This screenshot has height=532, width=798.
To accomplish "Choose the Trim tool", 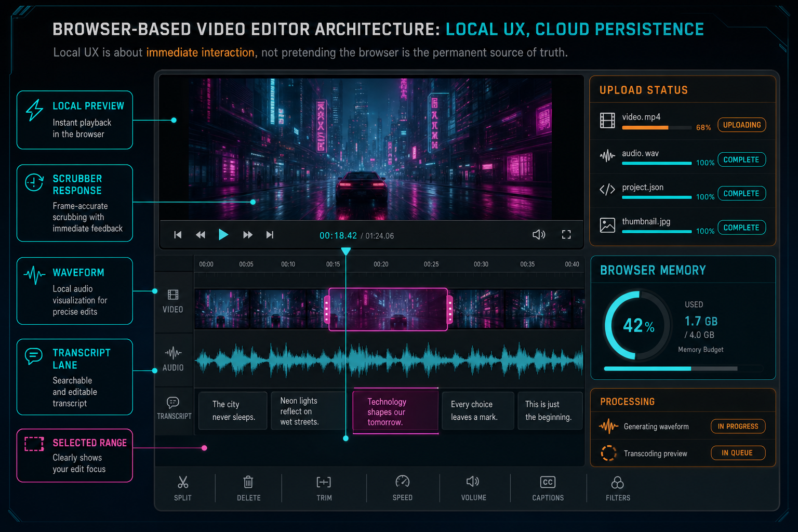I will 324,487.
